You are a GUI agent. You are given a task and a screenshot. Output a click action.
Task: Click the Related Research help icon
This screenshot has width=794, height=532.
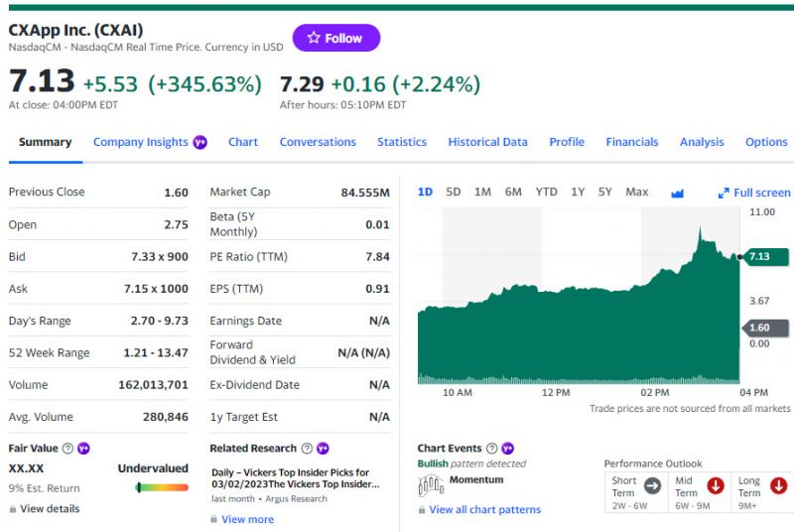coord(307,449)
